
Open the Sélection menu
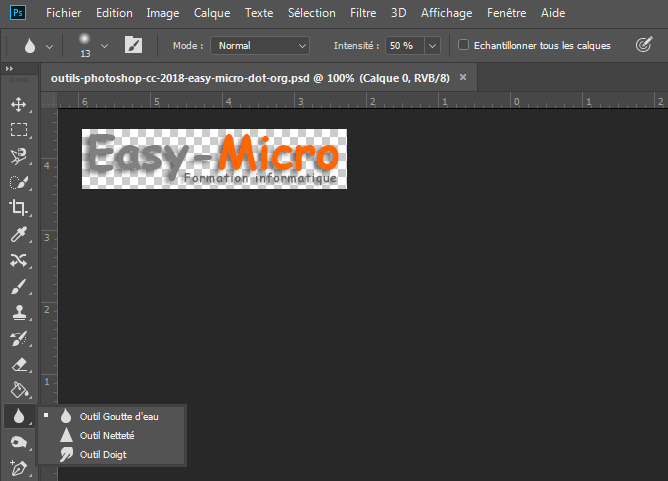(x=312, y=13)
